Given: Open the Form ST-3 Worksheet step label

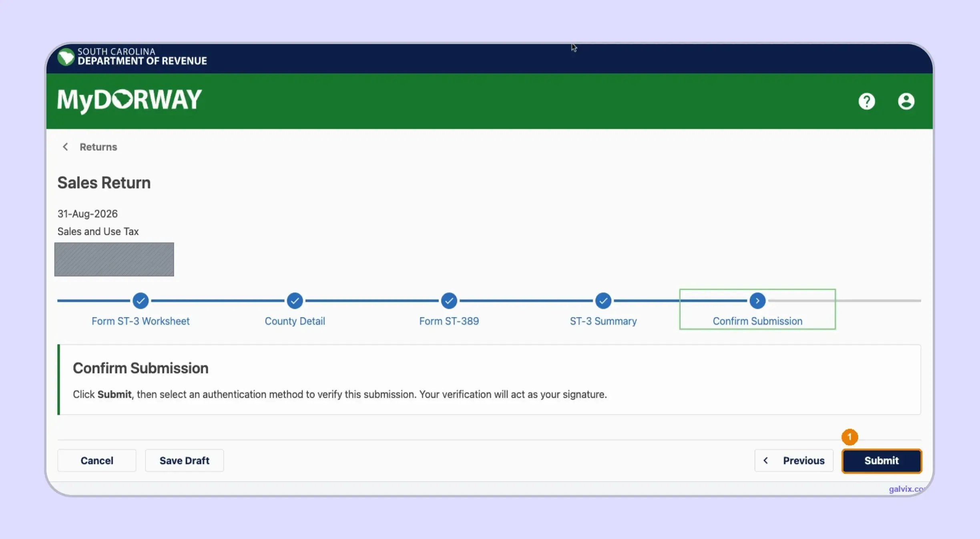Looking at the screenshot, I should (141, 321).
